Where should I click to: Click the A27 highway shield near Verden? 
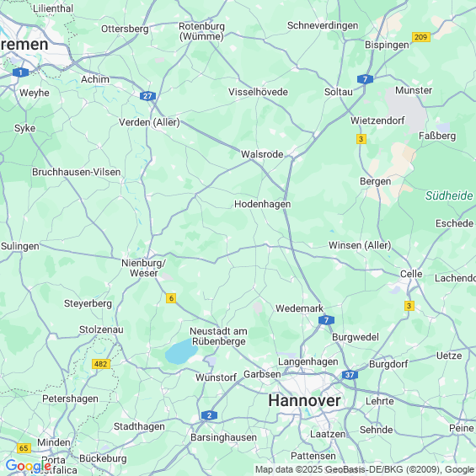(147, 96)
